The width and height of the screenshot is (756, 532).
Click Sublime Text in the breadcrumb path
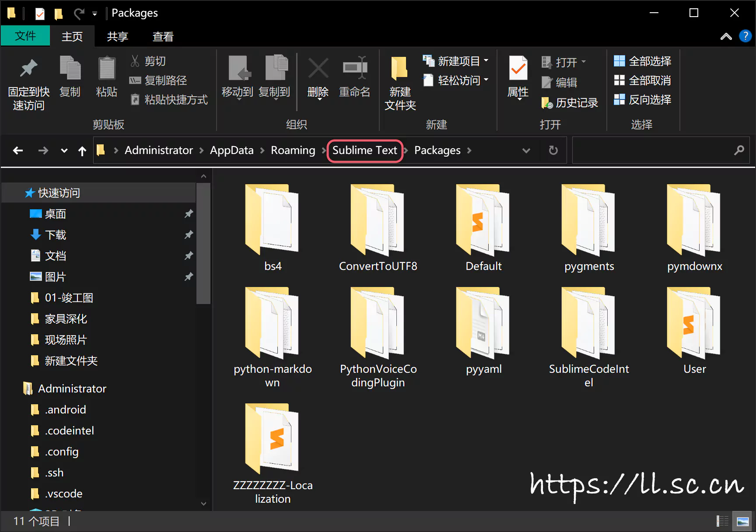click(364, 150)
